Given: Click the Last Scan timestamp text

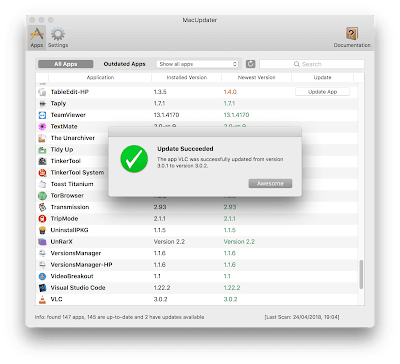Looking at the screenshot, I should (302, 317).
